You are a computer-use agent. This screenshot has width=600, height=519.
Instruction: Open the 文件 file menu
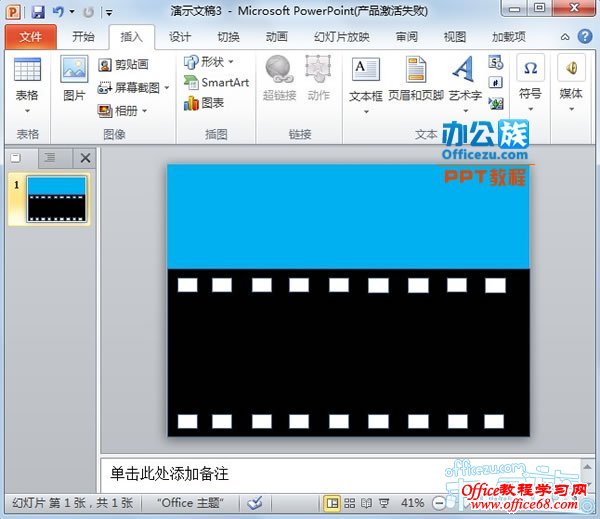tap(31, 37)
